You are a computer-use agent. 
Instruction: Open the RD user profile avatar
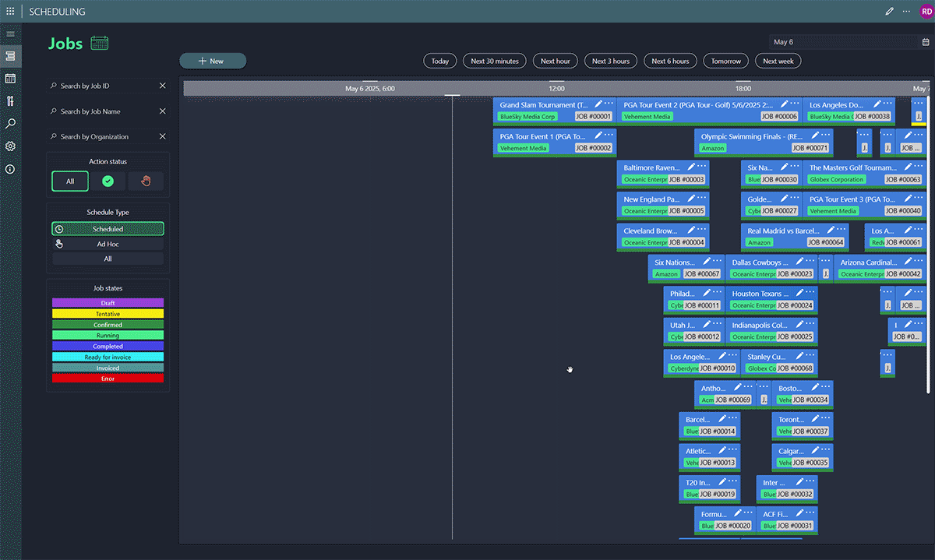click(x=926, y=12)
